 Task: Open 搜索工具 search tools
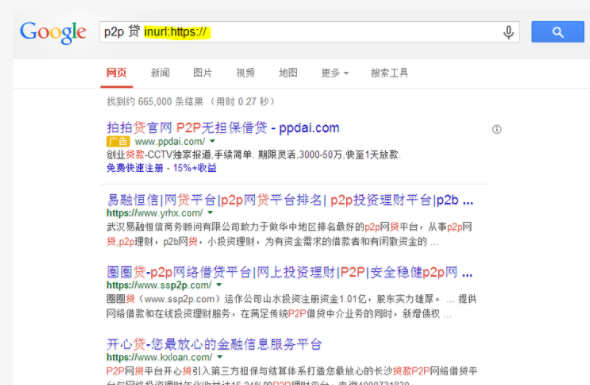tap(389, 73)
